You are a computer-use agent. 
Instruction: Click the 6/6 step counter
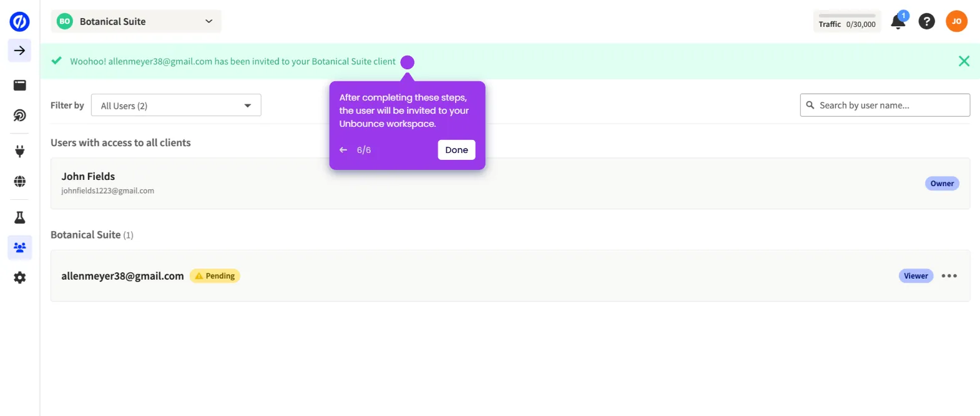click(364, 150)
